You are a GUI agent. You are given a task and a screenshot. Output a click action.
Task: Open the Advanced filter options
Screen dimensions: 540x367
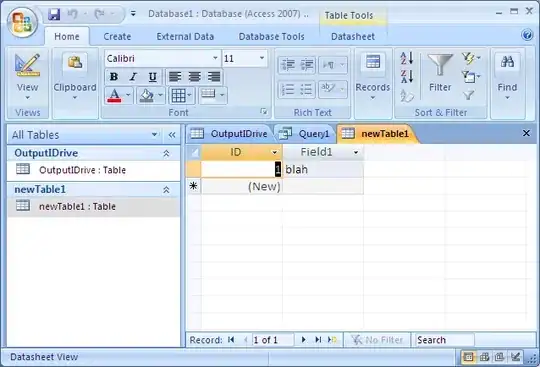coord(471,76)
